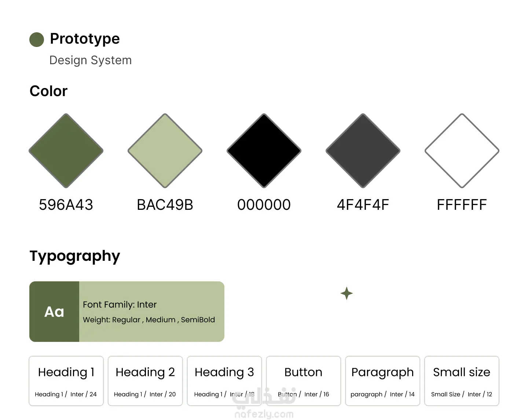Click the dark green Aa font block
This screenshot has height=420, width=528.
tap(54, 312)
